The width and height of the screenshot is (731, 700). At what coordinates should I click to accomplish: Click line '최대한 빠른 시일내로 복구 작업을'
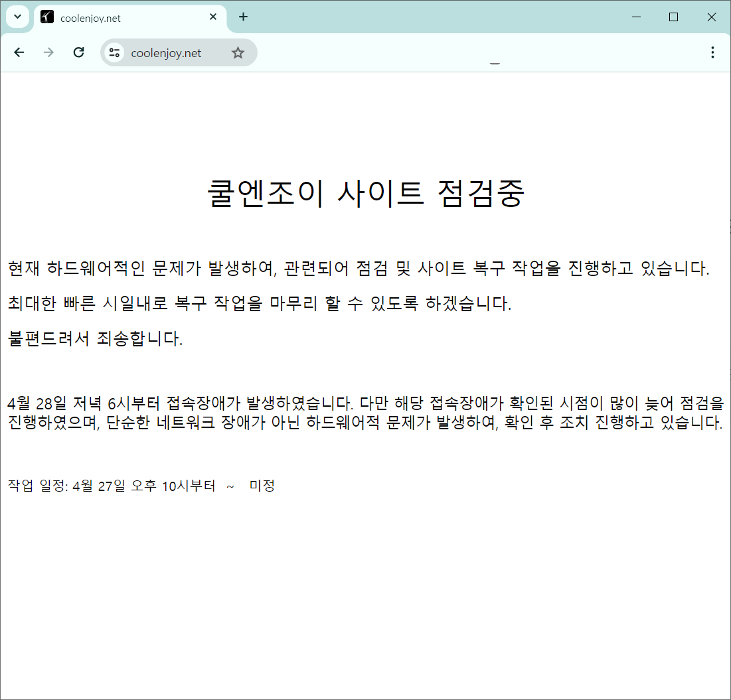260,303
